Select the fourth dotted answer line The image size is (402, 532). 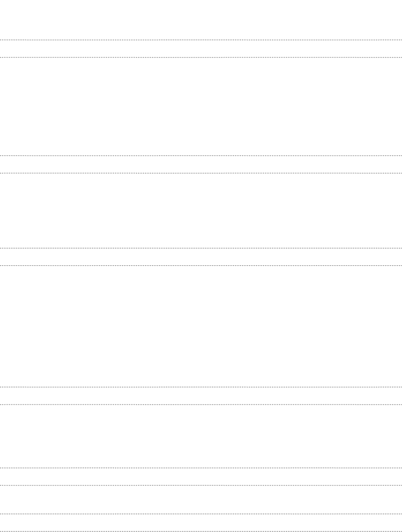pos(201,173)
